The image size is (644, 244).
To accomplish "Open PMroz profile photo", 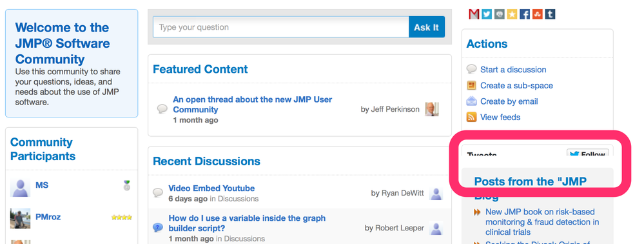I will [20, 218].
